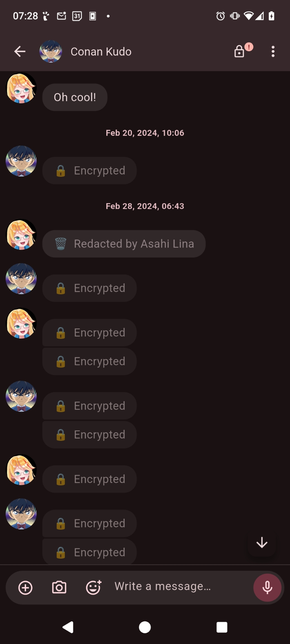
Task: Tap Asahi Lina's avatar beside Oh cool!
Action: pyautogui.click(x=21, y=88)
